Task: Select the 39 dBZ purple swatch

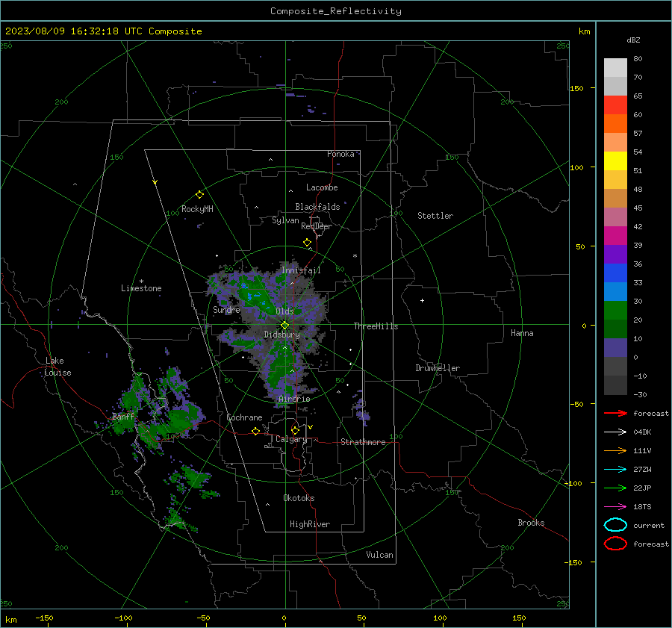Action: (615, 254)
